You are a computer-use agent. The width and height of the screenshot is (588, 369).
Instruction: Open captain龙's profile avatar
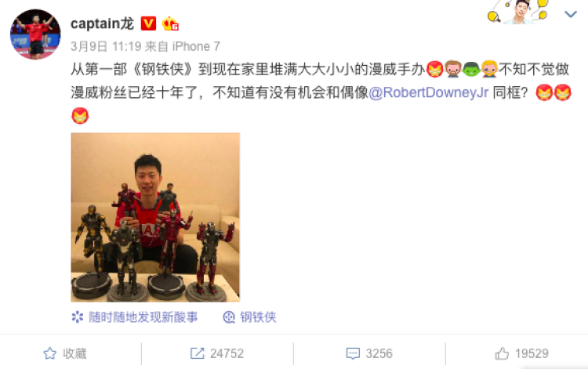click(x=35, y=34)
